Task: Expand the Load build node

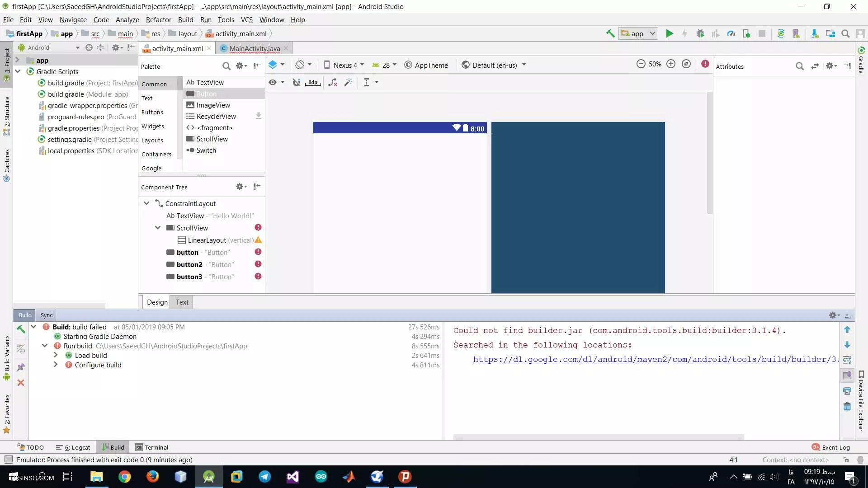Action: click(x=56, y=355)
